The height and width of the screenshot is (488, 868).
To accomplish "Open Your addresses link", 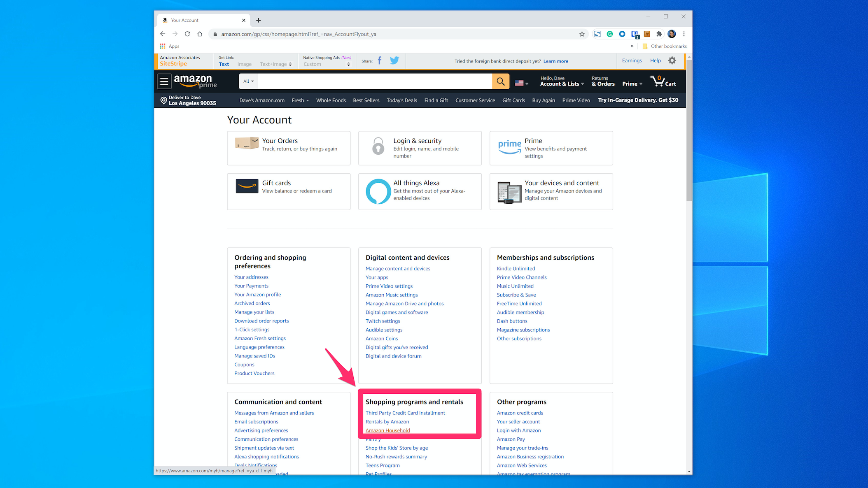I will pyautogui.click(x=251, y=277).
